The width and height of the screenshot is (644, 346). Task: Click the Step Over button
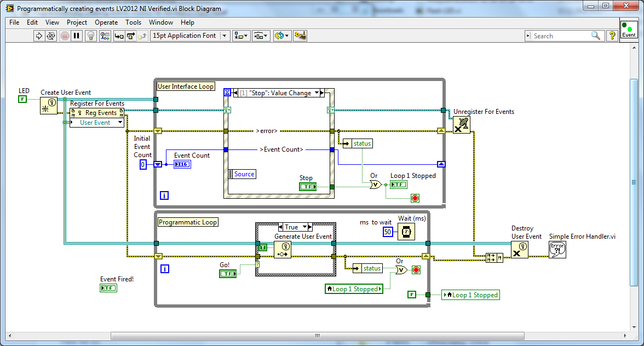pyautogui.click(x=130, y=36)
